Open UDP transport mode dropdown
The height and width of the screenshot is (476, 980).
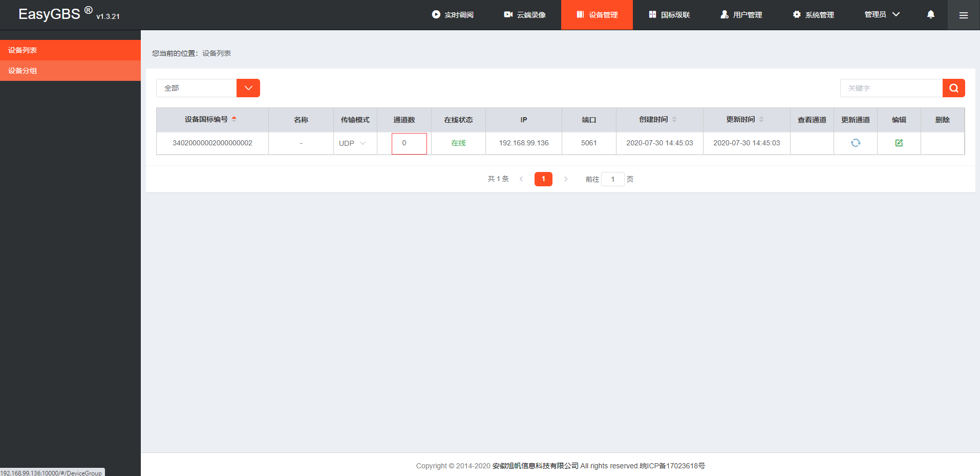(353, 143)
